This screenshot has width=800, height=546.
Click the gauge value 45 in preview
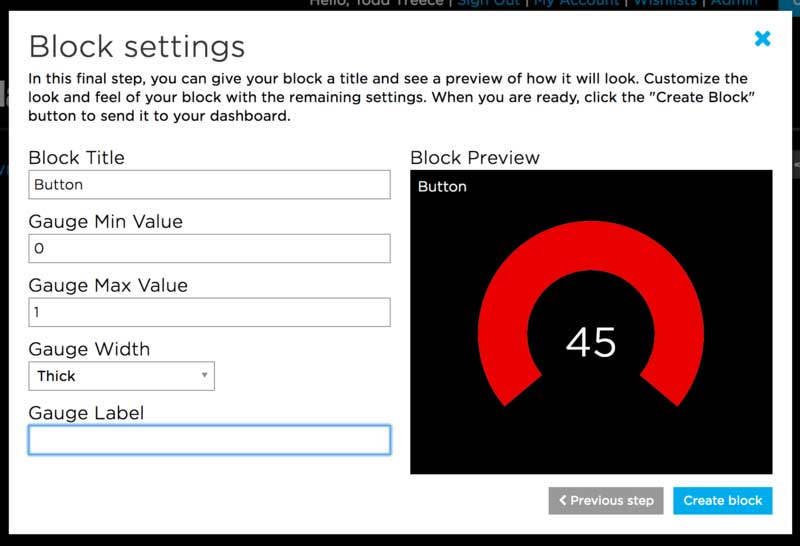591,343
